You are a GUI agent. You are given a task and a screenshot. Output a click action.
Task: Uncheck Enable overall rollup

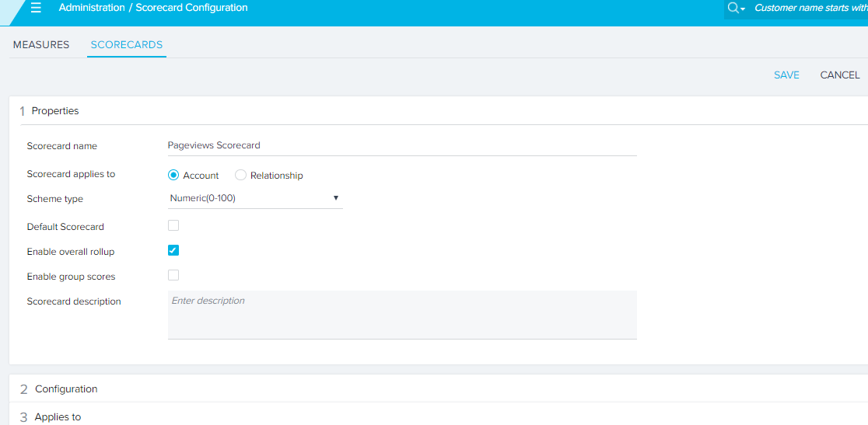(173, 250)
